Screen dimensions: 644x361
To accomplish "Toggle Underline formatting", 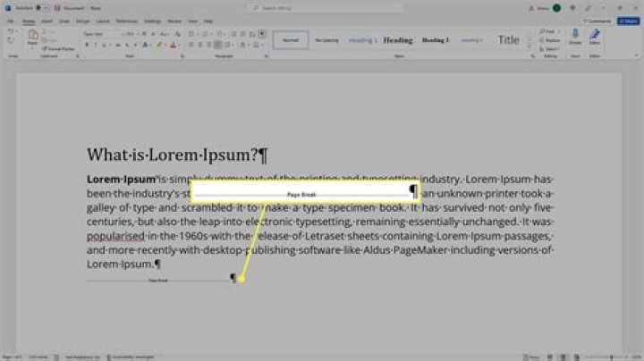I will tap(104, 45).
